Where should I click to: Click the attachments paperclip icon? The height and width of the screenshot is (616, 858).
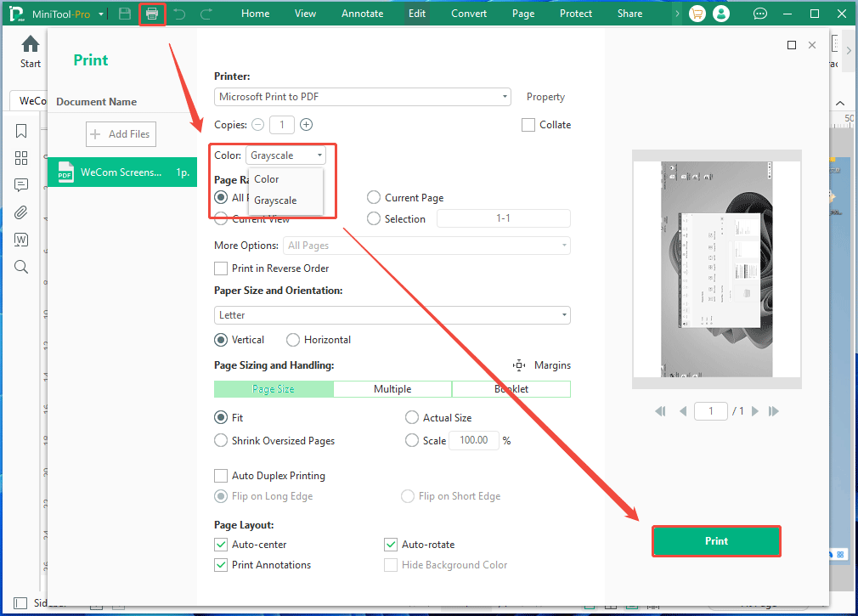tap(21, 212)
